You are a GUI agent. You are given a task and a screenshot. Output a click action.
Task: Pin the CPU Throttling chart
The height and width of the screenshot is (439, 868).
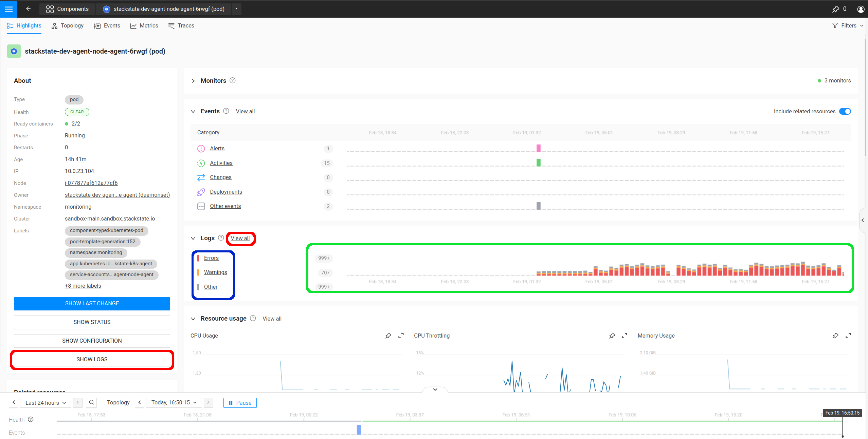coord(612,336)
